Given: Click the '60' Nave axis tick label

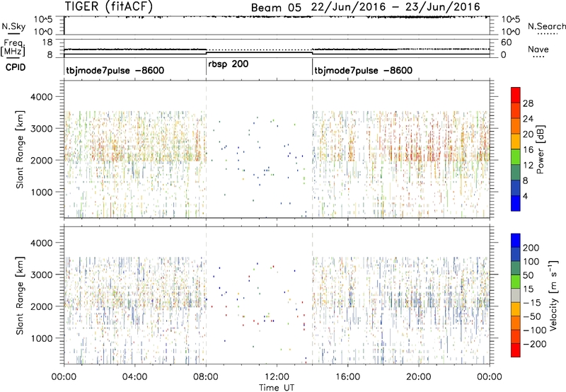Looking at the screenshot, I should click(506, 42).
